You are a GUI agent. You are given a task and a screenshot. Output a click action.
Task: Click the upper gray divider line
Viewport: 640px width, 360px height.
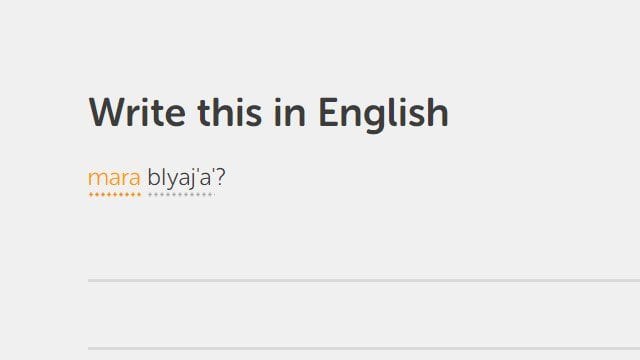(364, 280)
